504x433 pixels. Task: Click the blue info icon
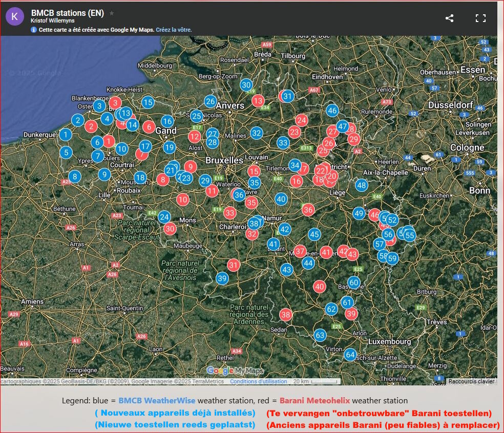coord(34,30)
